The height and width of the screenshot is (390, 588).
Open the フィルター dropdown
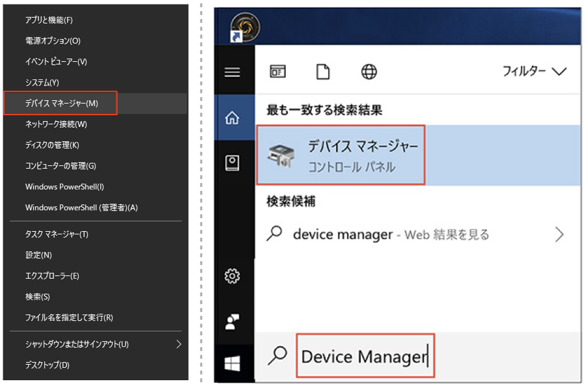tap(535, 71)
